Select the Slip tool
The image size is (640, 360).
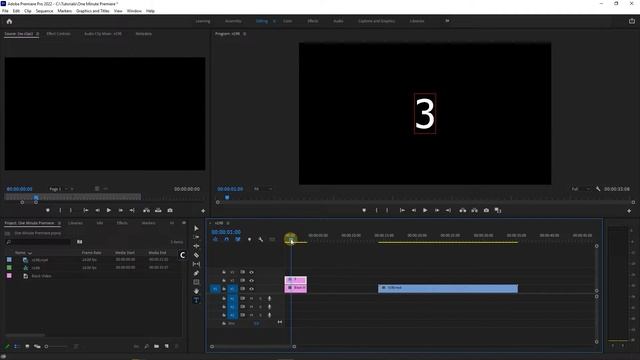click(196, 264)
